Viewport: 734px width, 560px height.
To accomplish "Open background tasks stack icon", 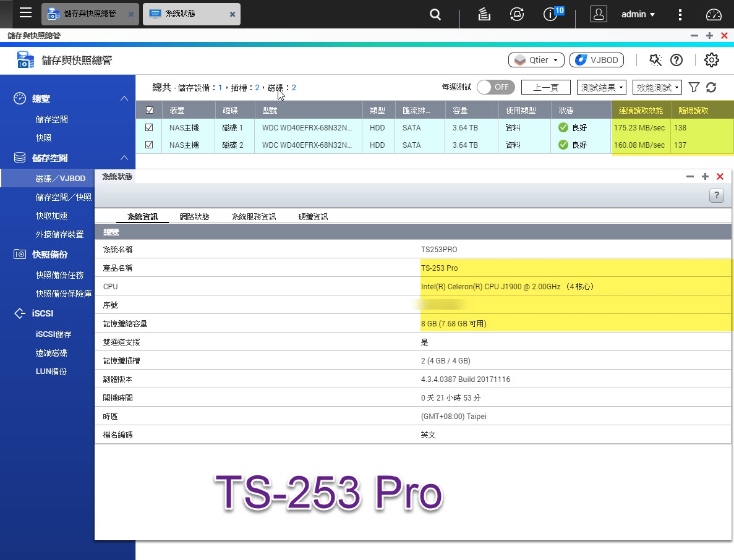I will (x=484, y=14).
